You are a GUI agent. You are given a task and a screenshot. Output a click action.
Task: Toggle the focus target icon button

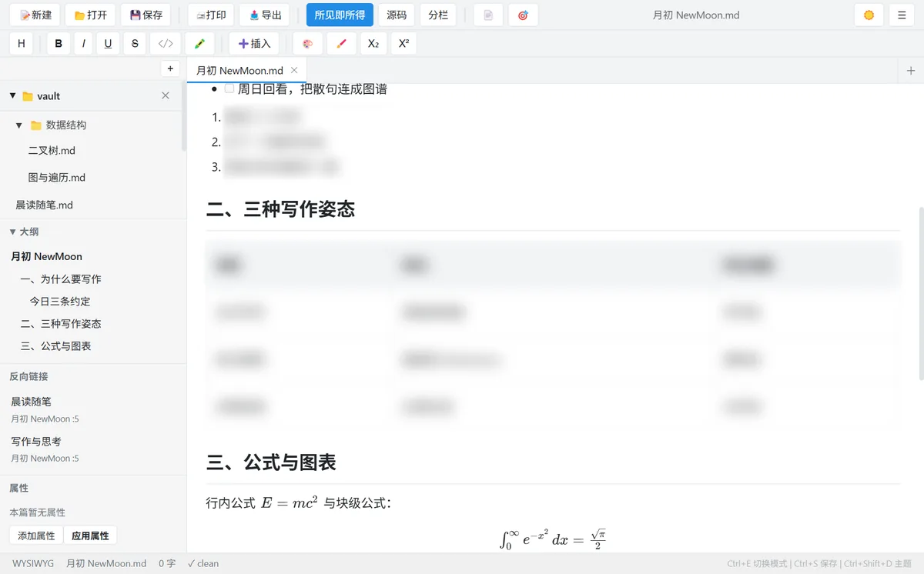click(523, 15)
